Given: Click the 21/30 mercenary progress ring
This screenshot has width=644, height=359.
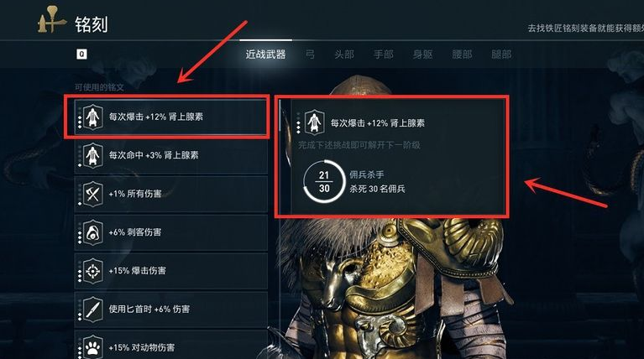Looking at the screenshot, I should [324, 181].
